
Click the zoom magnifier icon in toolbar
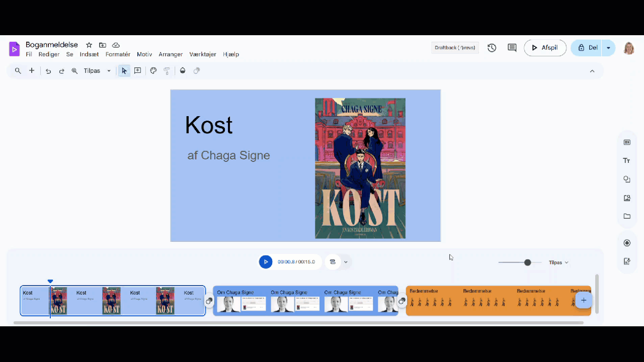coord(74,71)
